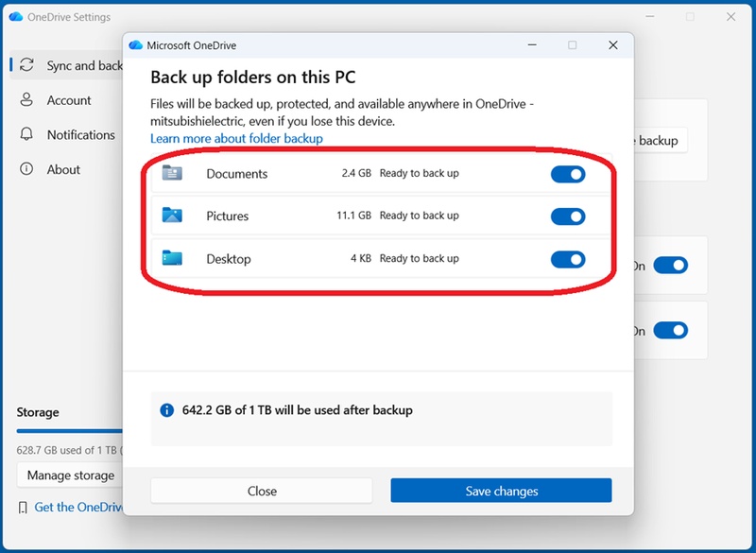Click the Storage heading in Settings window
This screenshot has width=756, height=553.
tap(38, 412)
